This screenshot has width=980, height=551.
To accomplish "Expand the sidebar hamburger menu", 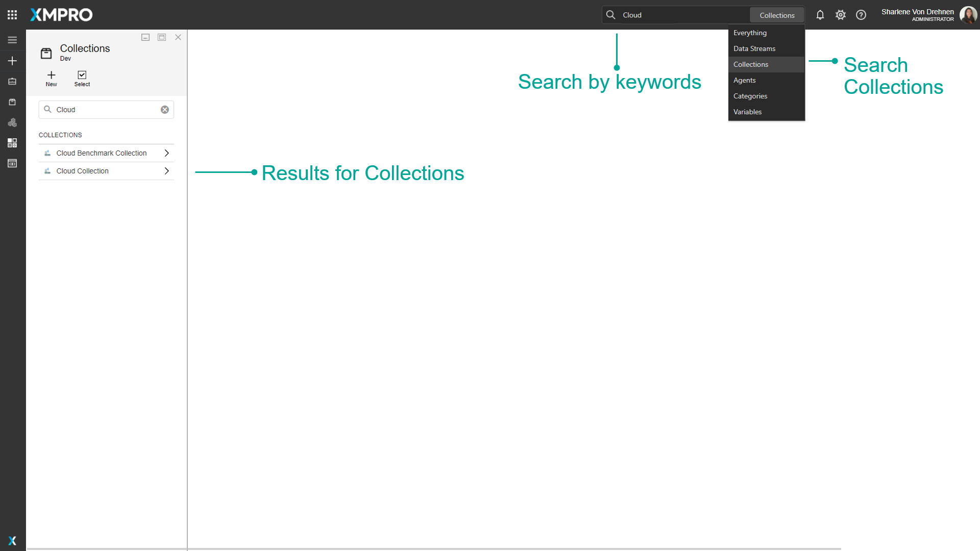I will click(x=12, y=39).
